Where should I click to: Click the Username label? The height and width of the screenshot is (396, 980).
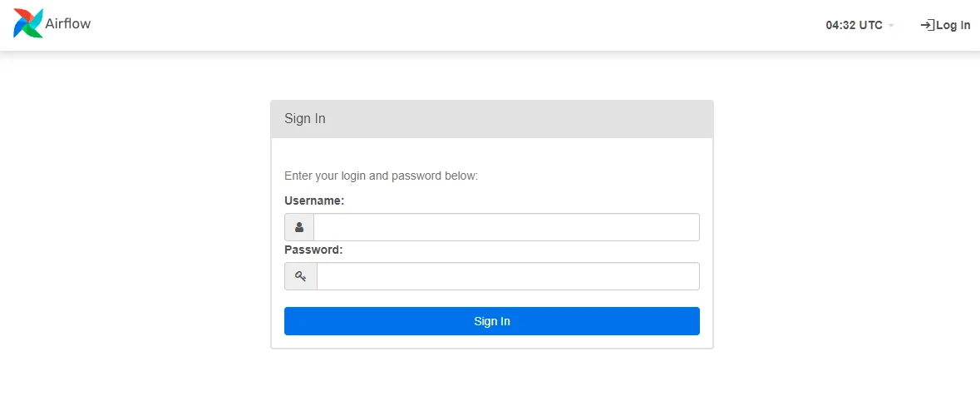(x=314, y=200)
